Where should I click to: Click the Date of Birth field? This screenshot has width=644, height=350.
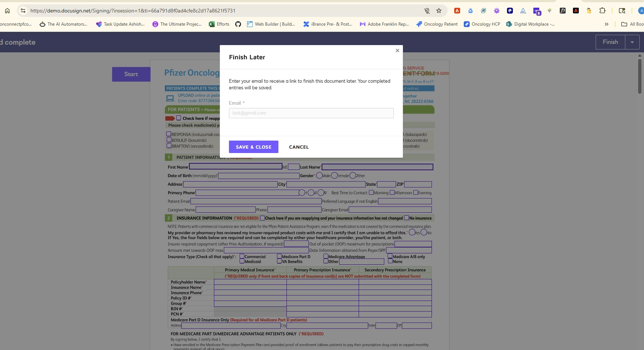[x=259, y=176]
